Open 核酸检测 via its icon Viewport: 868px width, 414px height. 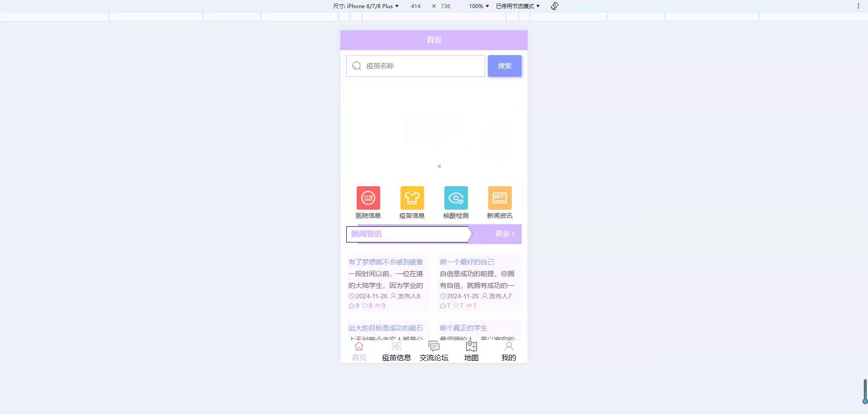click(456, 198)
